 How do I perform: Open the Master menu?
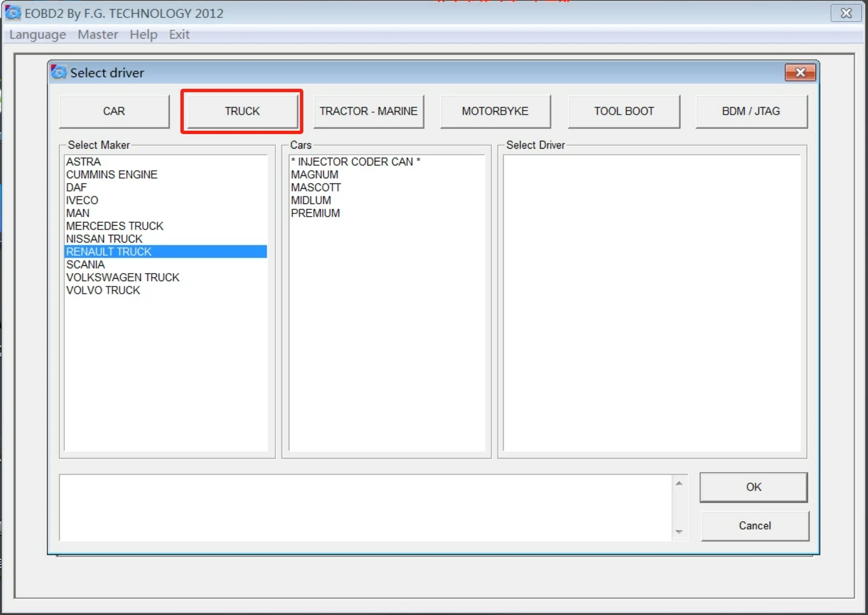(98, 35)
